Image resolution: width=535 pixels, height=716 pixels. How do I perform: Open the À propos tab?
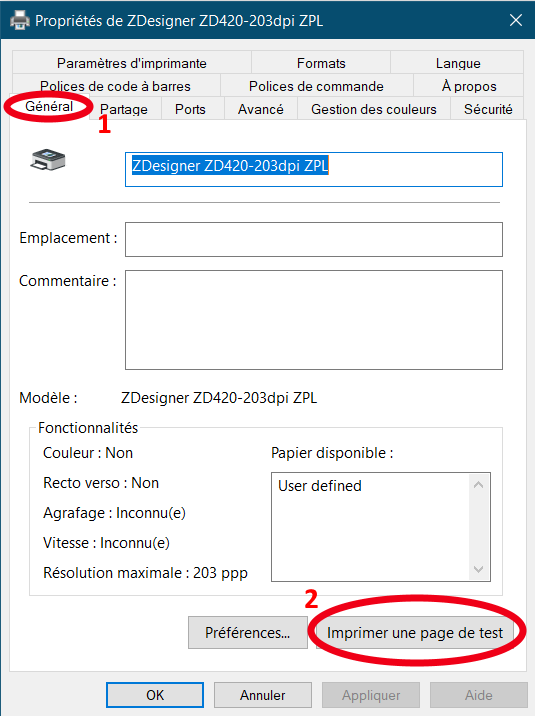[x=469, y=86]
